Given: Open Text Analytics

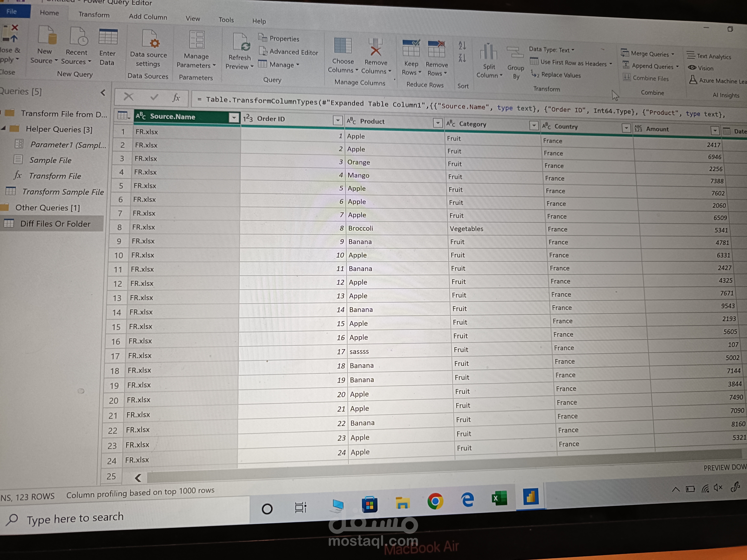Looking at the screenshot, I should 709,56.
